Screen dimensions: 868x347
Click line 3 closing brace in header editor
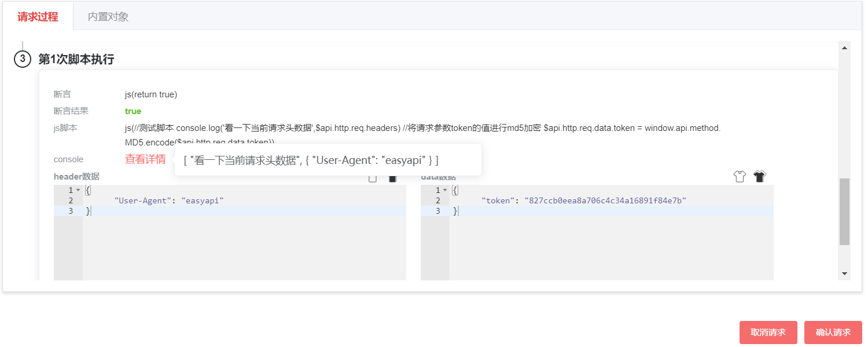point(88,211)
